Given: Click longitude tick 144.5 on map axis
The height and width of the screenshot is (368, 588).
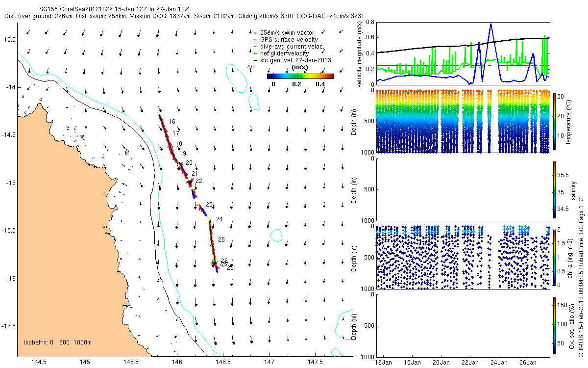Looking at the screenshot, I should tap(39, 362).
